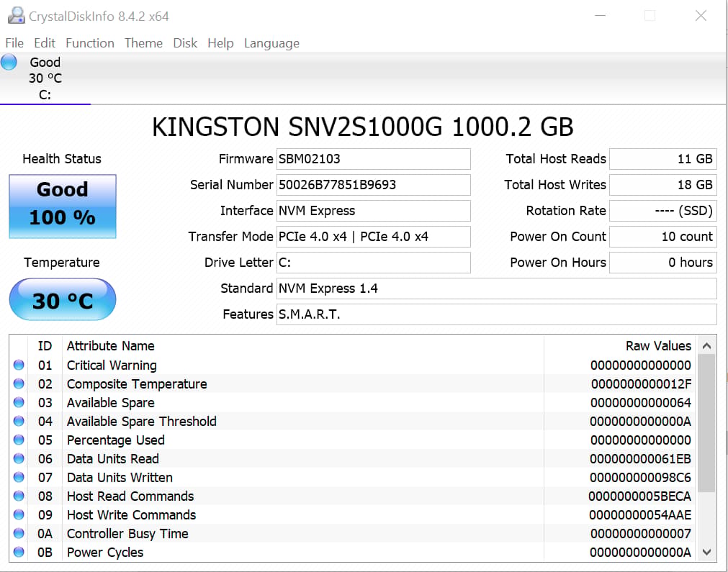The height and width of the screenshot is (572, 728).
Task: Click raw value 000000000061EB
Action: (x=640, y=459)
